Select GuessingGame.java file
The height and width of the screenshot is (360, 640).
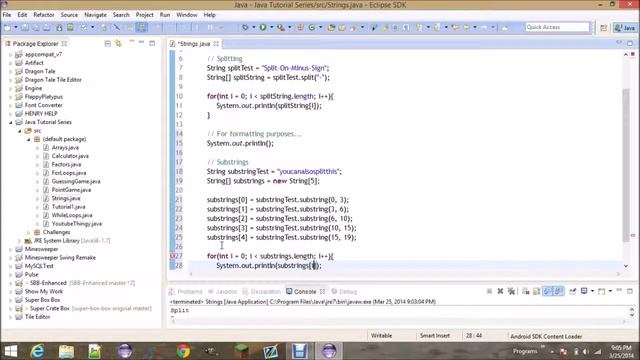pyautogui.click(x=76, y=181)
